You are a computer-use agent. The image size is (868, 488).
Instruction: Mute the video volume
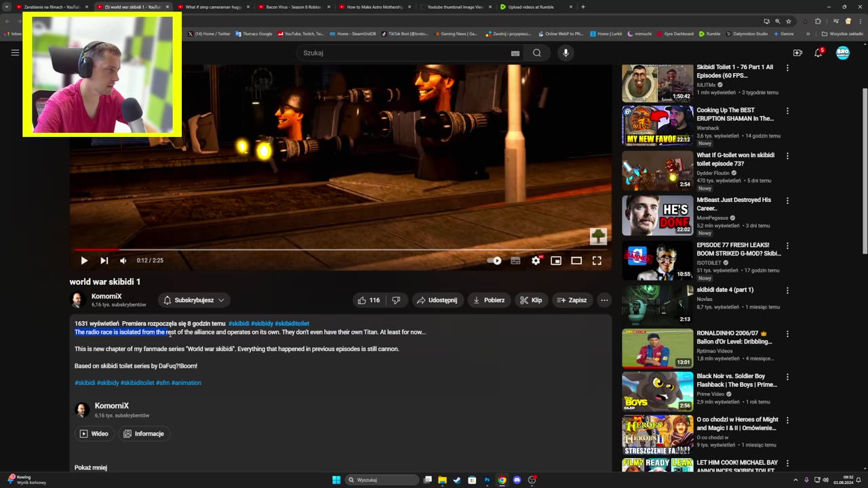123,260
